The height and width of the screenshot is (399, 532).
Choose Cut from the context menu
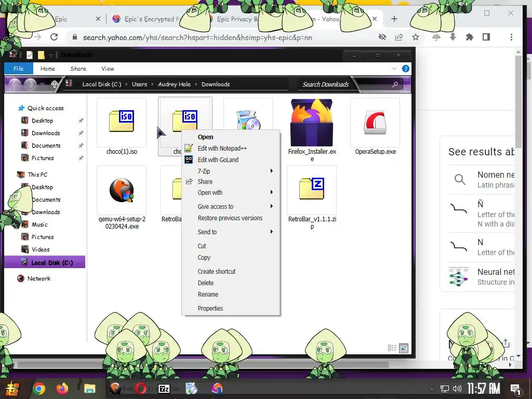[231, 246]
